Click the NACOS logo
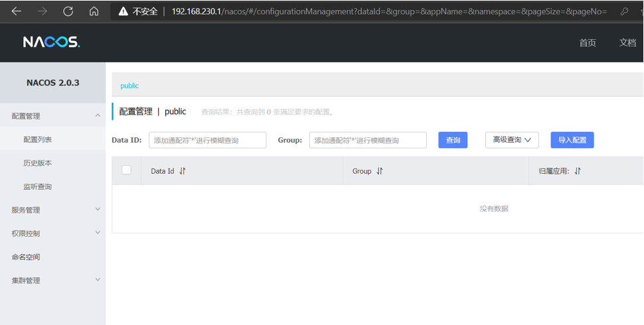Viewport: 644px width, 325px height. 51,42
